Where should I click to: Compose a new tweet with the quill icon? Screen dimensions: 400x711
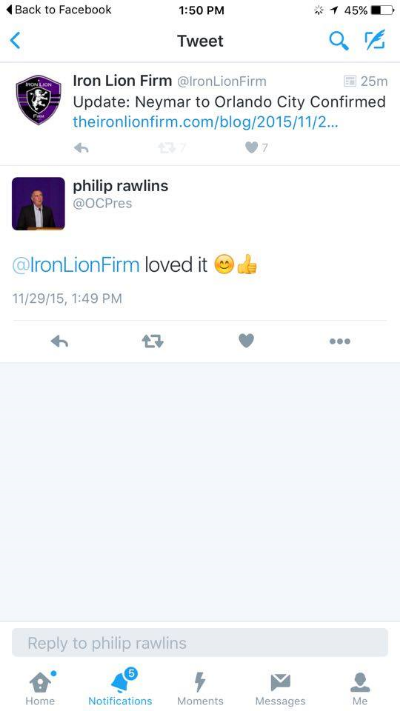point(375,40)
